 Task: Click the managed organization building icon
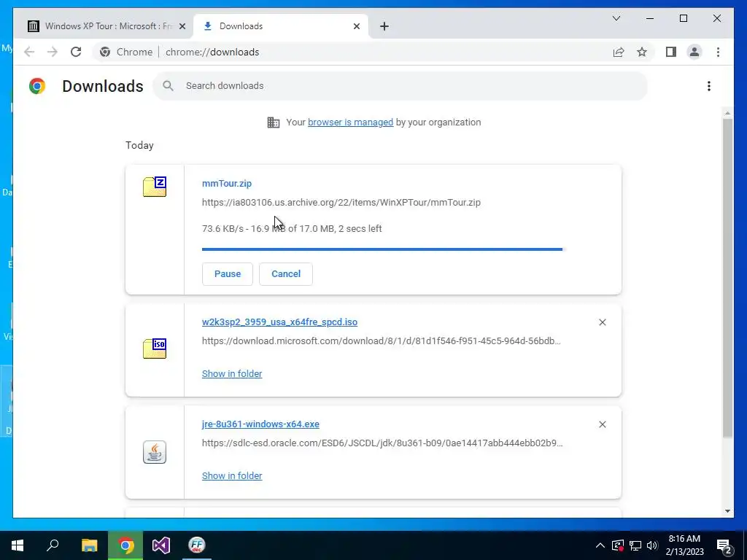[x=274, y=122]
